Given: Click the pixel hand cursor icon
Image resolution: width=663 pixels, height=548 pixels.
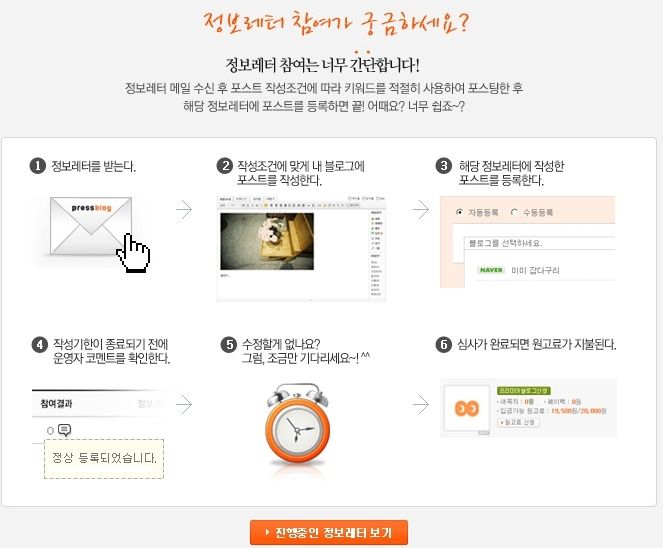Looking at the screenshot, I should [133, 253].
